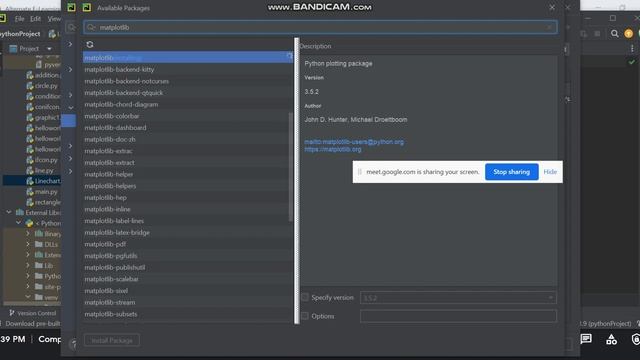Screen dimensions: 640x360
Task: Hide the Meet screen-sharing bar
Action: [x=550, y=172]
